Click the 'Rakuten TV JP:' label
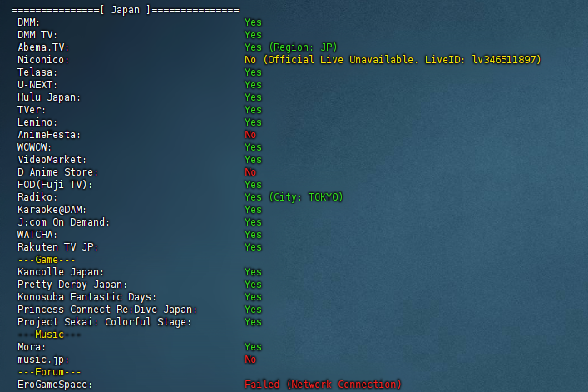588x392 pixels. click(x=57, y=247)
